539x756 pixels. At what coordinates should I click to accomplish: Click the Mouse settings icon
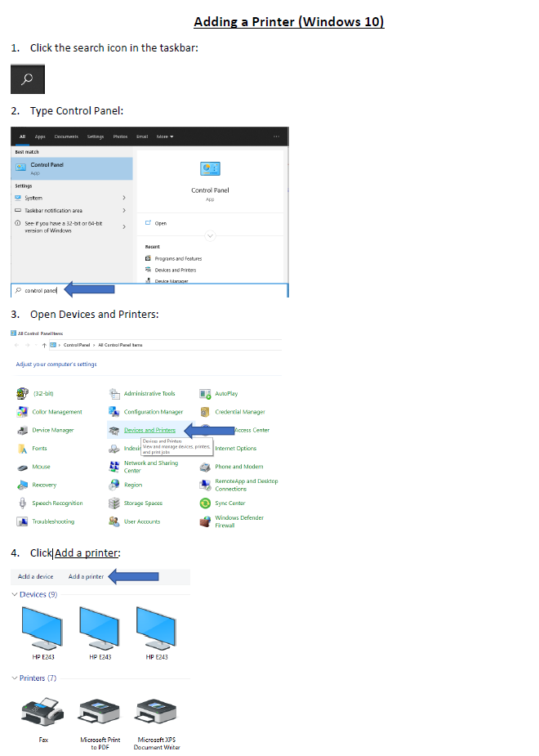[x=22, y=467]
